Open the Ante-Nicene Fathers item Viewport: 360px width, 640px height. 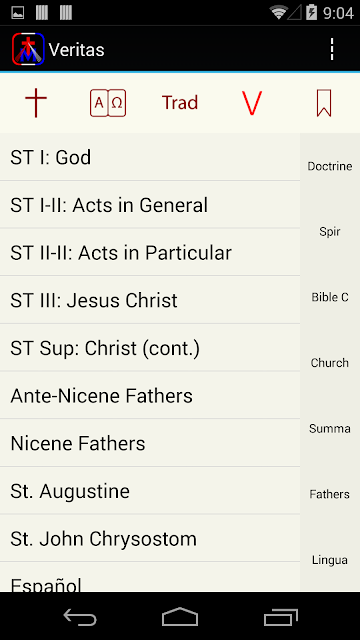150,395
